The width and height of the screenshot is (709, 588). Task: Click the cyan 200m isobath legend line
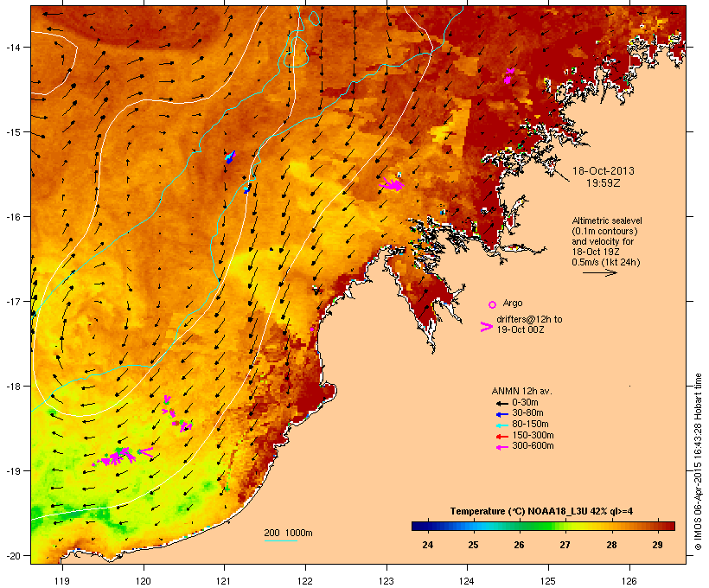coord(280,540)
